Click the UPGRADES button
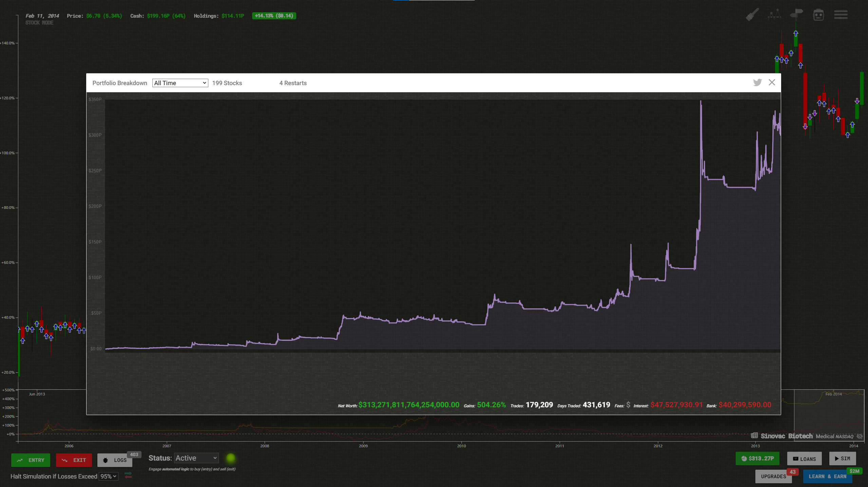 coord(773,476)
